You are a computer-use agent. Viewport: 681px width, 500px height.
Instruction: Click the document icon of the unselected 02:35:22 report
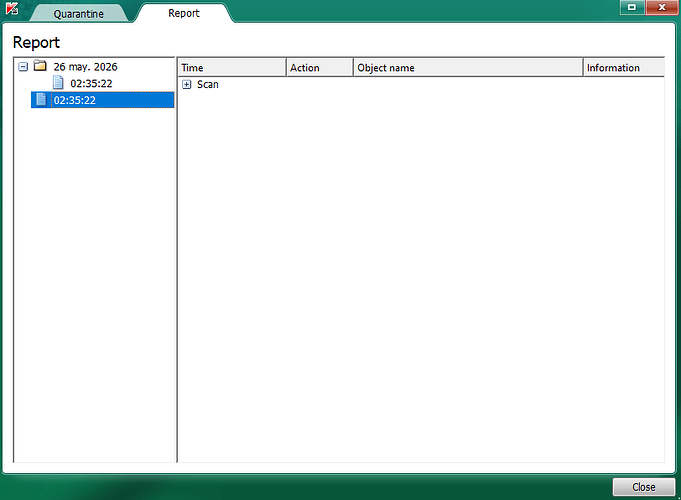[58, 83]
